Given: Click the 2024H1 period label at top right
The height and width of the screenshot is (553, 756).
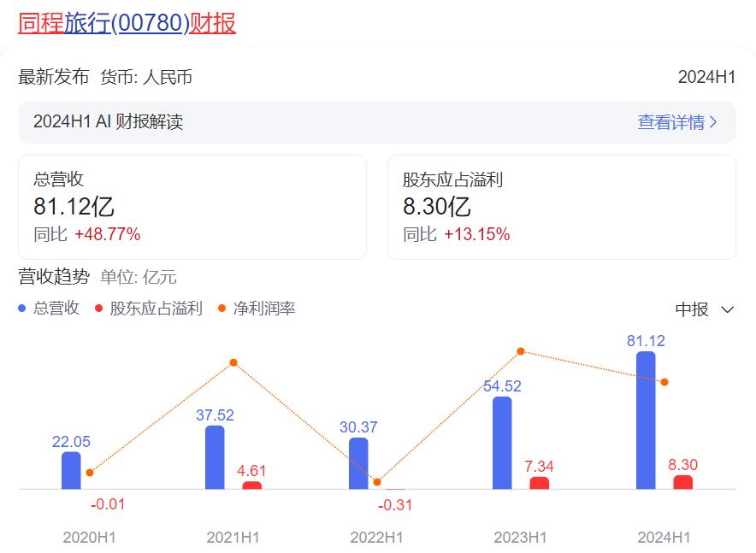Looking at the screenshot, I should tap(706, 77).
